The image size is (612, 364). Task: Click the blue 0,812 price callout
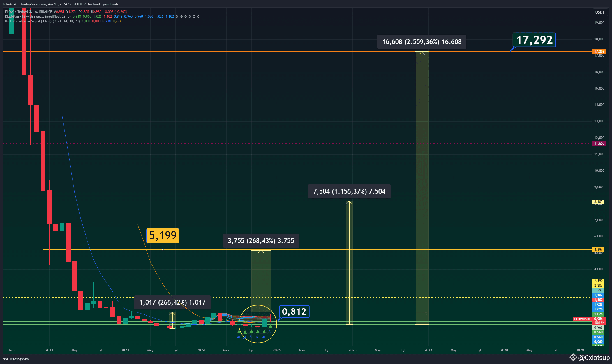pos(294,311)
